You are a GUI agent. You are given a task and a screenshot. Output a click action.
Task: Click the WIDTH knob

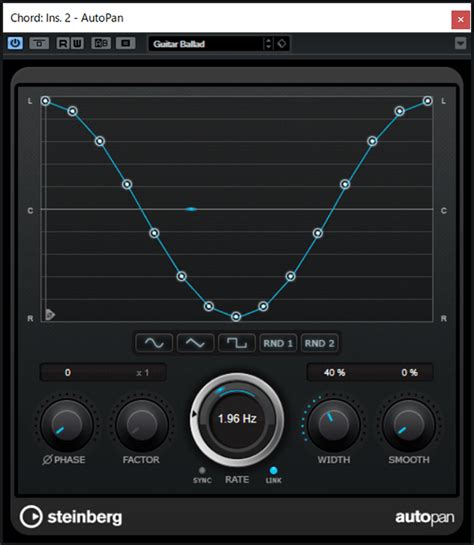(x=334, y=425)
